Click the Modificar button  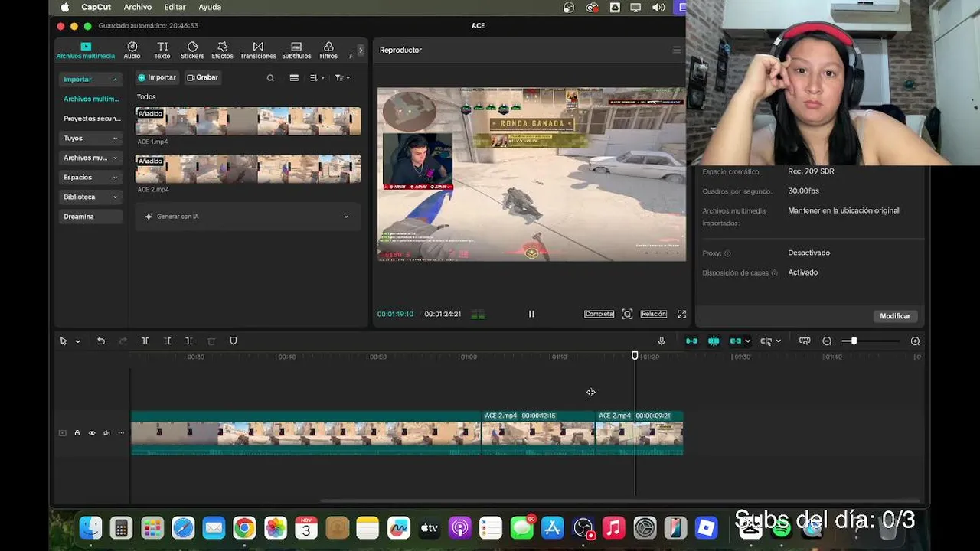pyautogui.click(x=895, y=316)
